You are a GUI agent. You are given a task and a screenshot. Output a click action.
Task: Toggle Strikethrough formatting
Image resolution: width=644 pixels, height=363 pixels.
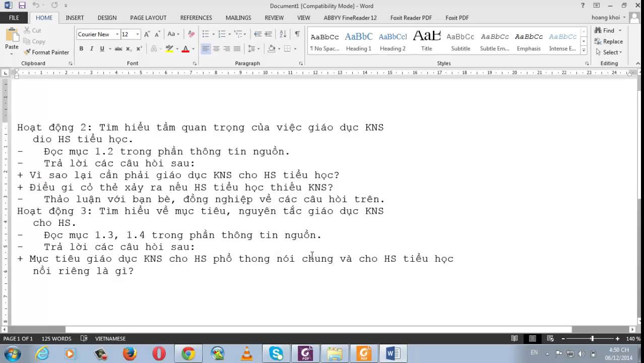pos(118,49)
